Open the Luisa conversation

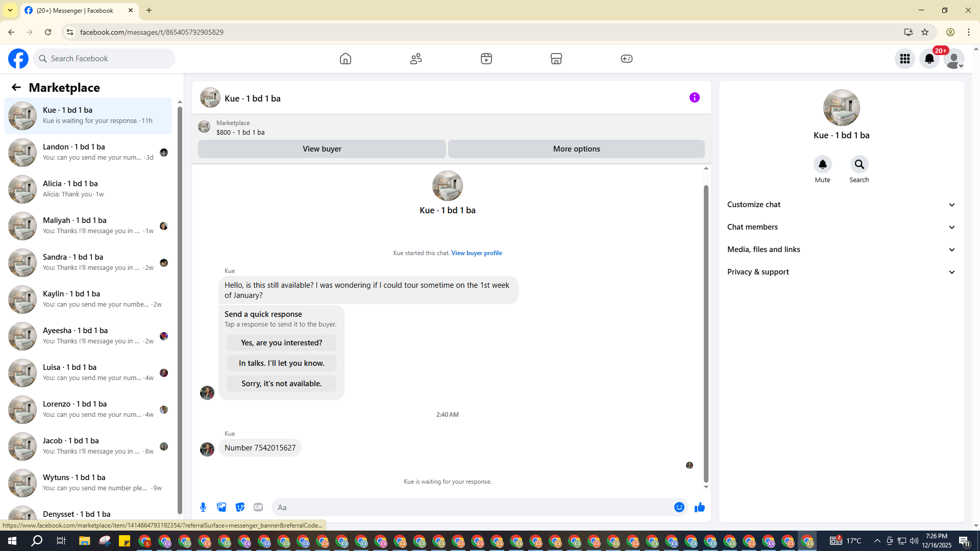[88, 373]
